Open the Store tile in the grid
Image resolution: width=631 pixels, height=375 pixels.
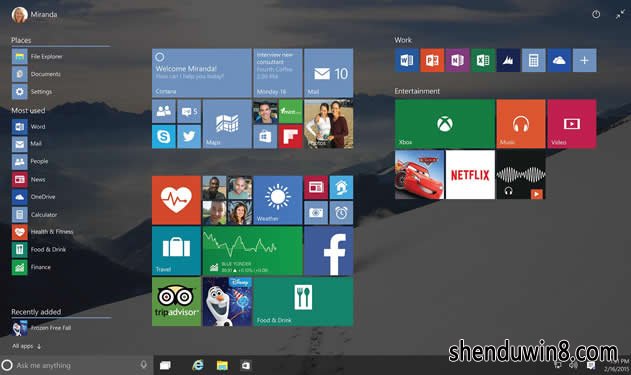[265, 137]
